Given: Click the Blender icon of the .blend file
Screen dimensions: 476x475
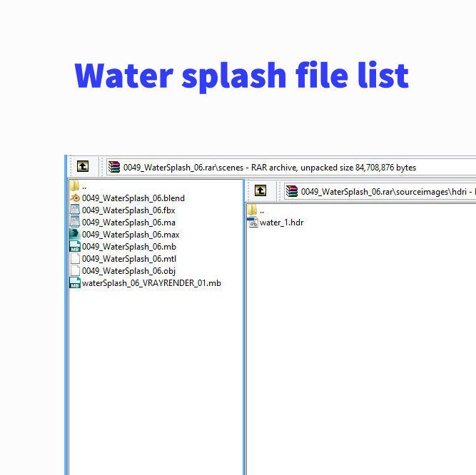Looking at the screenshot, I should (75, 198).
